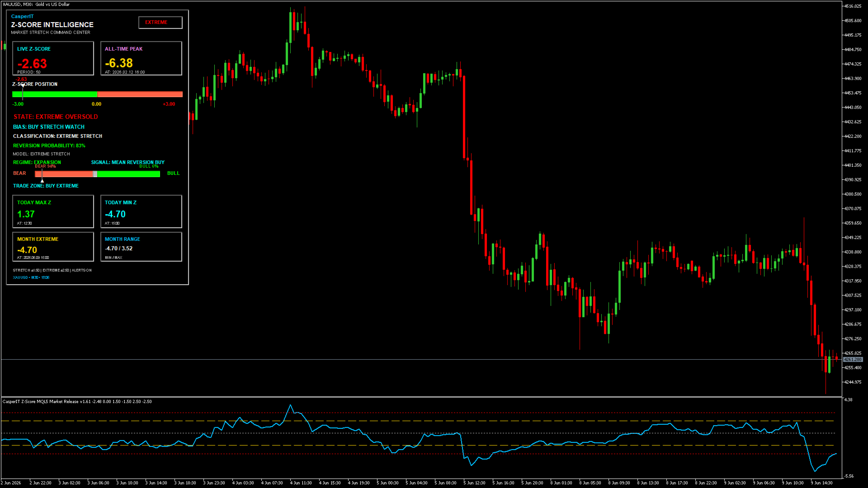This screenshot has height=488, width=868.
Task: Select STATE: EXTREME OVERSOLD text
Action: pyautogui.click(x=56, y=117)
